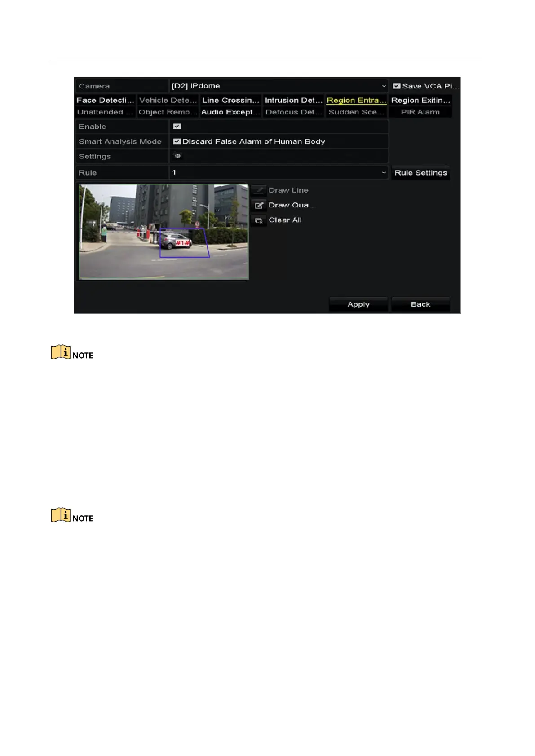Switch to the PIR Alarm tab

click(x=420, y=112)
